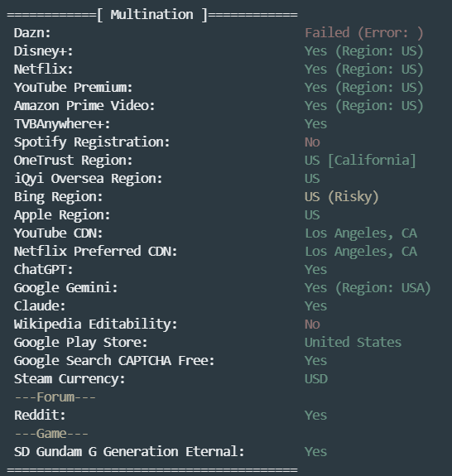Select the YouTube CDN Los Angeles value

(361, 233)
